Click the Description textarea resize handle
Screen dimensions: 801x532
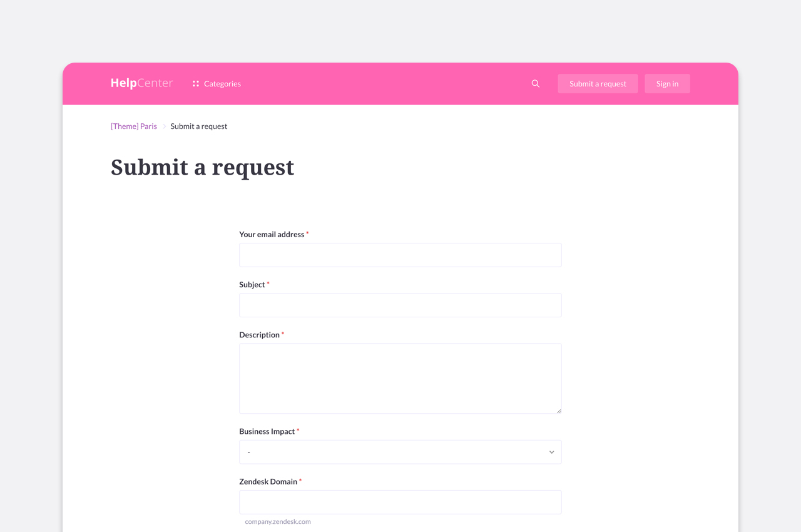pyautogui.click(x=558, y=411)
